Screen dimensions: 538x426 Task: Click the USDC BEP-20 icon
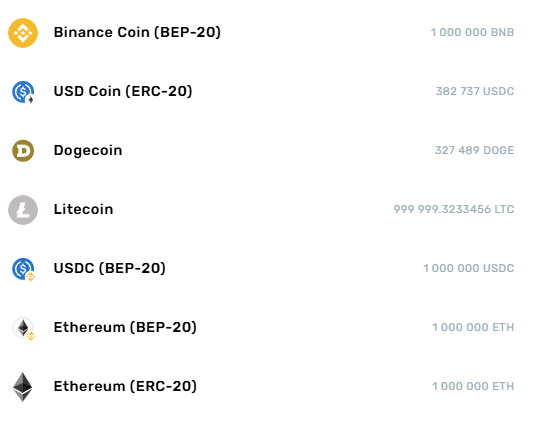[23, 269]
